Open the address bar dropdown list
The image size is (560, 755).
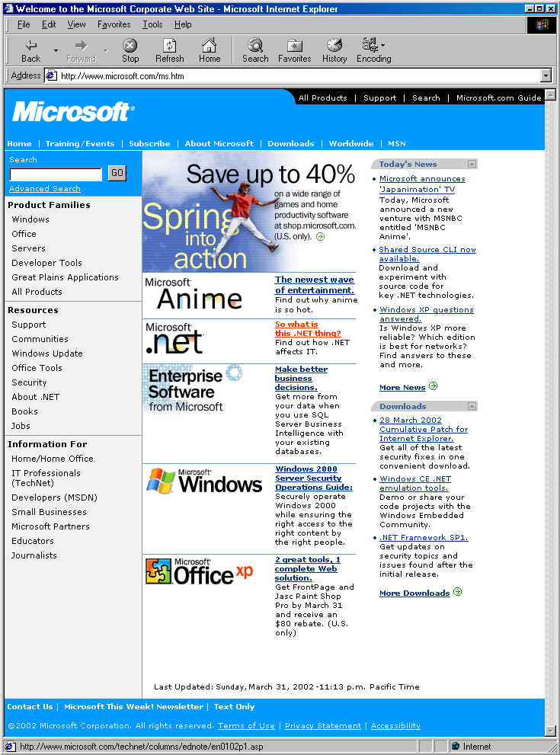pos(546,75)
